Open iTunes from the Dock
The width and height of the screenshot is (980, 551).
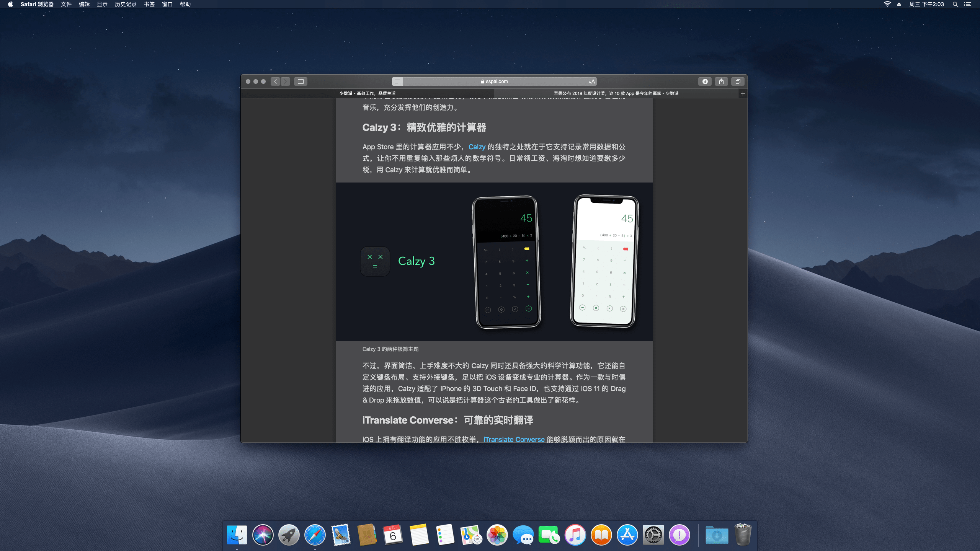pos(575,535)
